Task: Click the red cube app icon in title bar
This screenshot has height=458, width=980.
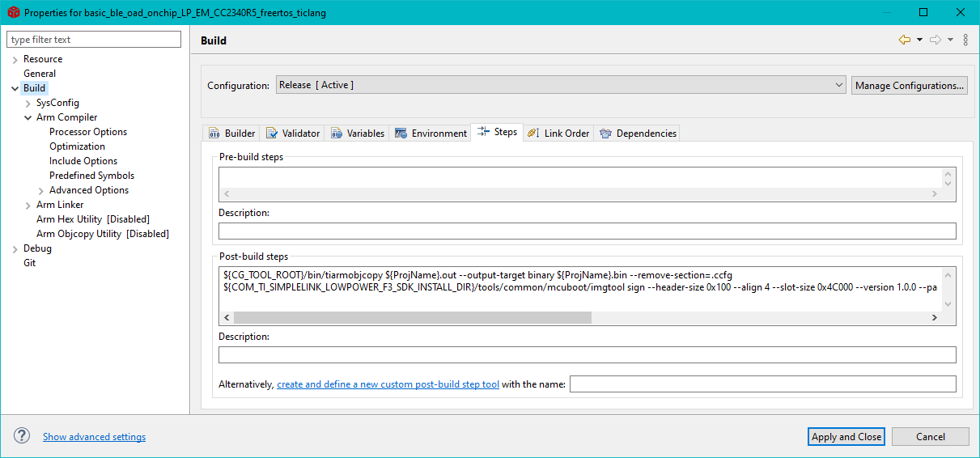Action: click(13, 13)
